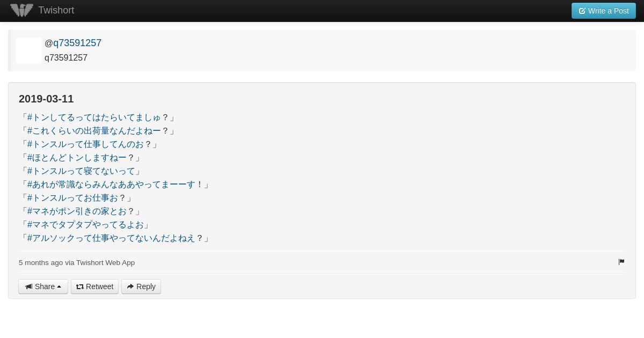Open hashtag #これくらいの出荷量なんだよねー
Screen dimensions: 644x338
tap(94, 131)
